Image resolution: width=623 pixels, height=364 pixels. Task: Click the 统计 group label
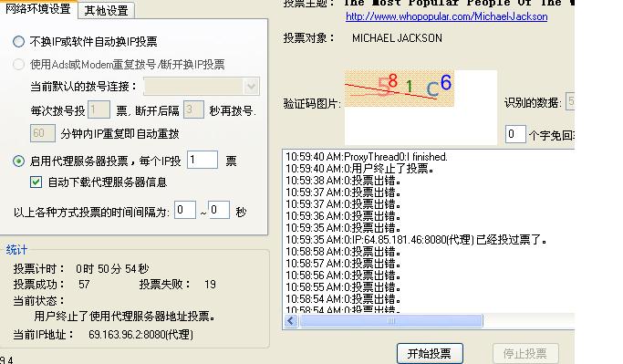tap(16, 250)
